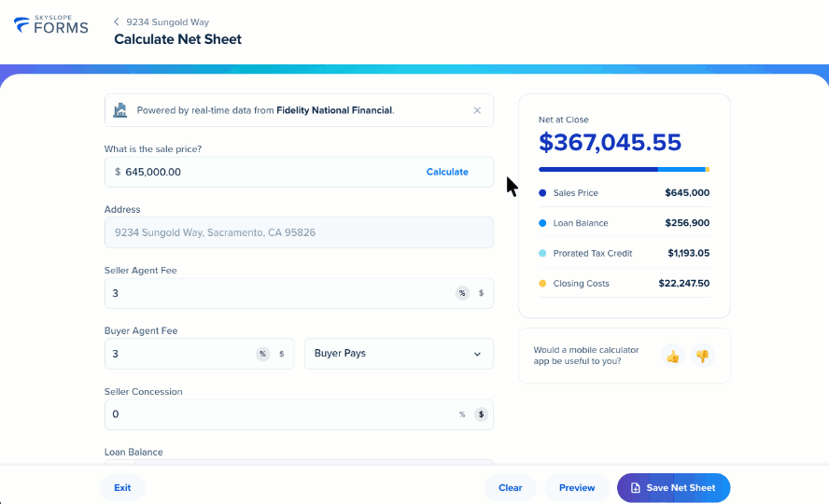Click the $22,247.50 closing costs value
829x504 pixels.
tap(683, 283)
